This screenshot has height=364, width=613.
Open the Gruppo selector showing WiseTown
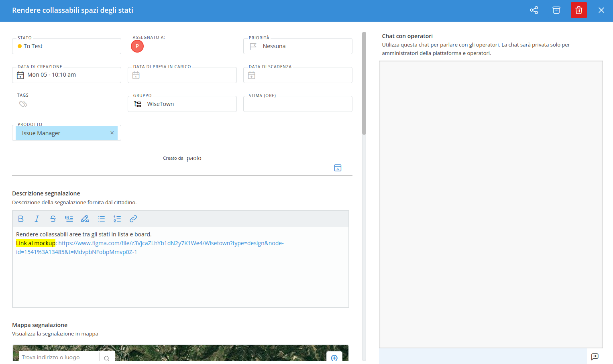(x=182, y=104)
